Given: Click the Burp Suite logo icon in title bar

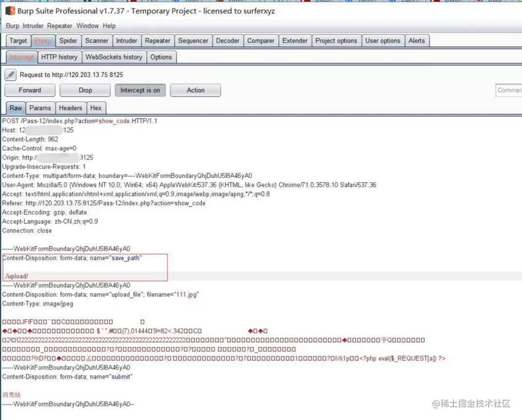Looking at the screenshot, I should click(10, 11).
